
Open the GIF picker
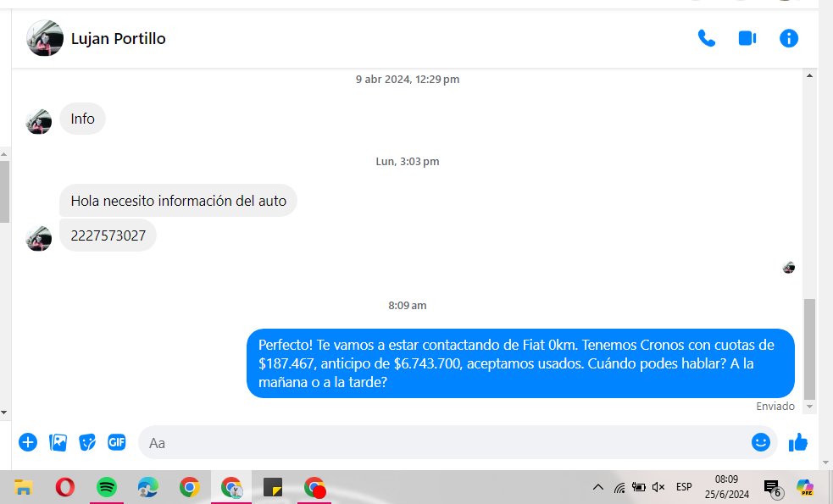tap(116, 442)
